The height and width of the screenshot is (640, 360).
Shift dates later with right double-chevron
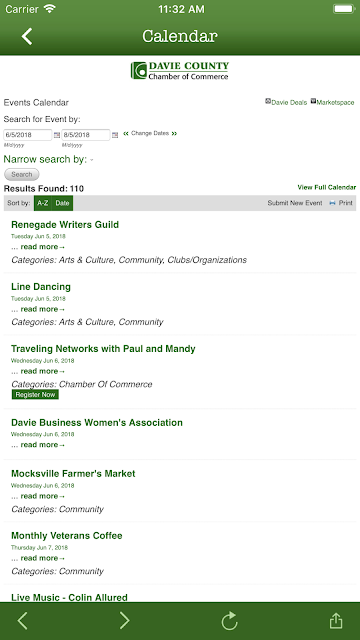pos(174,133)
